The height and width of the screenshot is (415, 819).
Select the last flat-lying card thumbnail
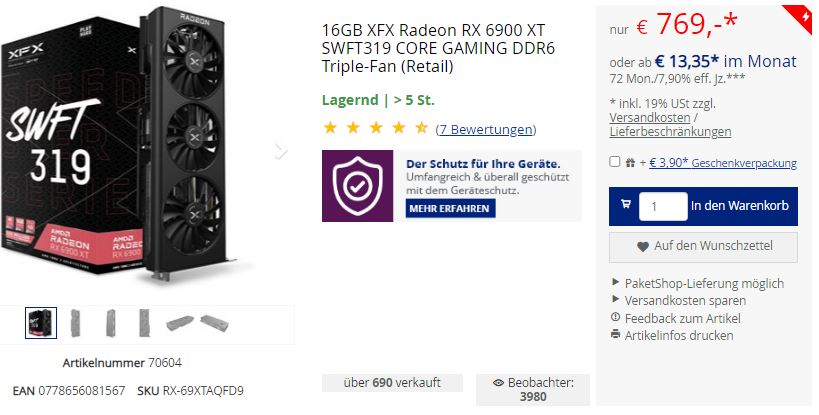(215, 323)
